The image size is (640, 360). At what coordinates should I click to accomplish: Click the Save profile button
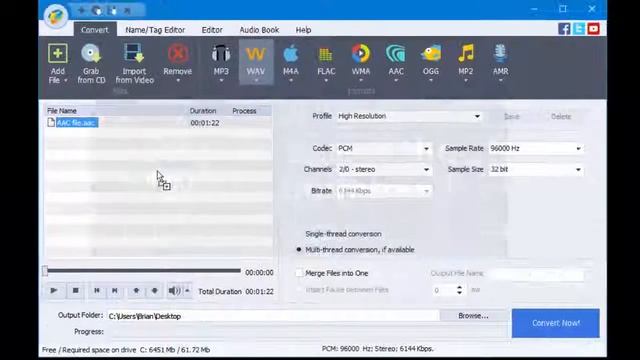(511, 116)
